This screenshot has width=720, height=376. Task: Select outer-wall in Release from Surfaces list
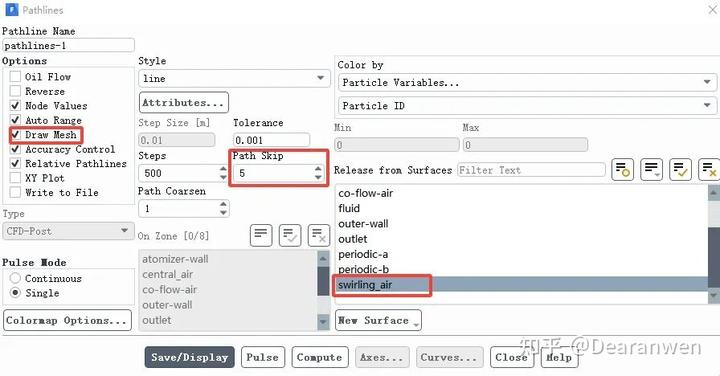tap(521, 224)
